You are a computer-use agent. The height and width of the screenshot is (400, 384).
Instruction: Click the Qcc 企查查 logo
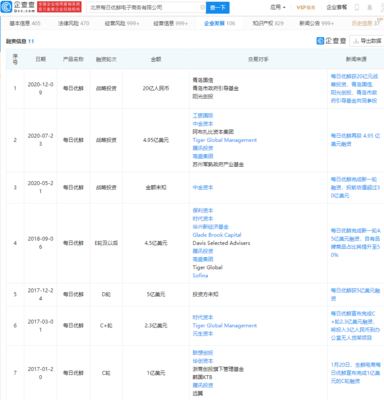[x=18, y=7]
